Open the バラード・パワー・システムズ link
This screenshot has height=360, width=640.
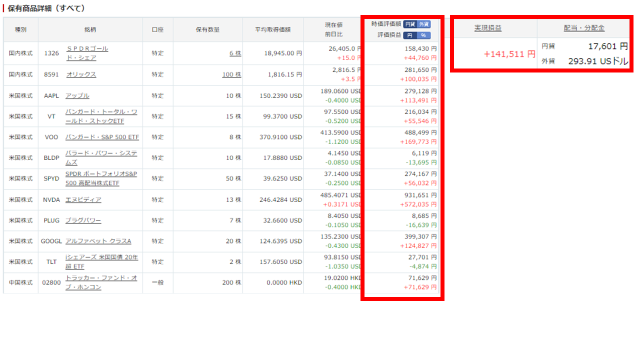pyautogui.click(x=101, y=158)
